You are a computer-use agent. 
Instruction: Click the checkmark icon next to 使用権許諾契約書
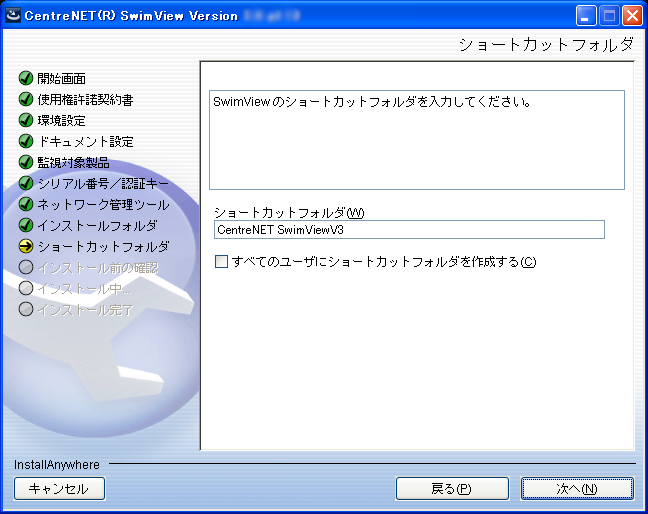click(x=26, y=99)
